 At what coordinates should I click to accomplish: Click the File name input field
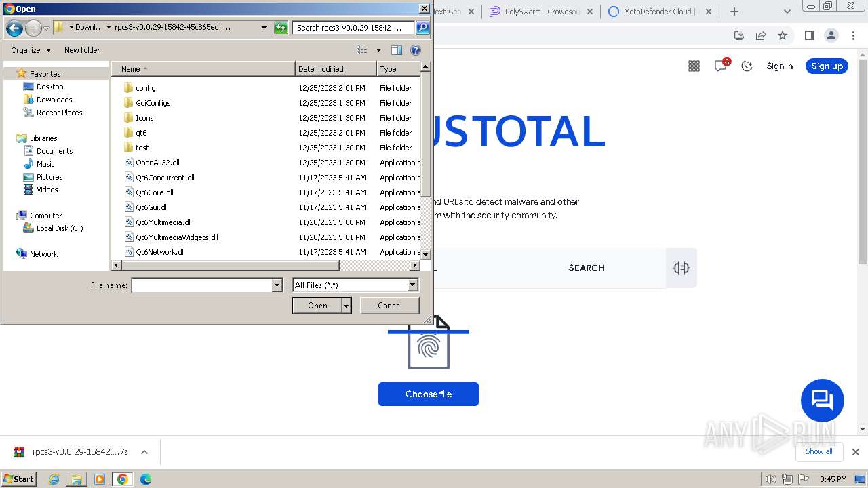(x=202, y=285)
